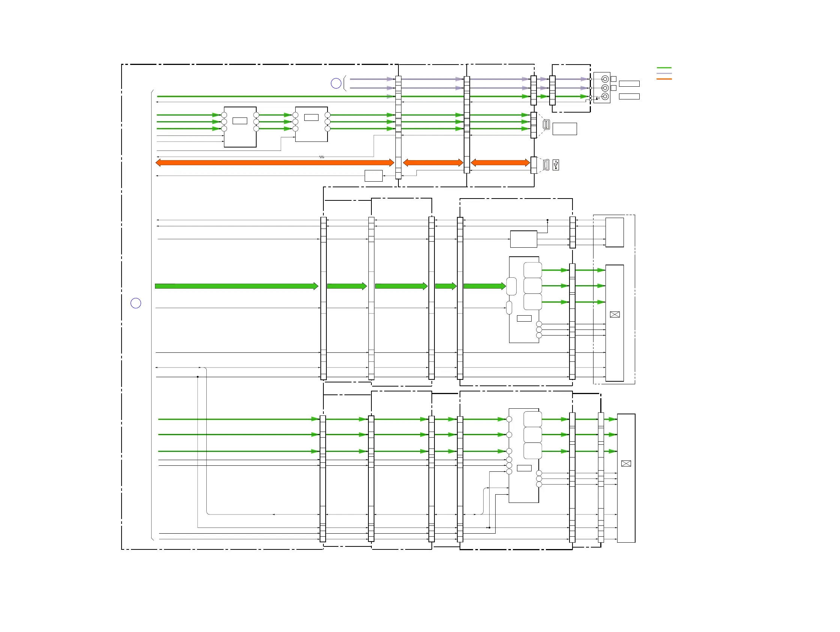
Task: Click the orange line in the legend
Action: (x=664, y=79)
